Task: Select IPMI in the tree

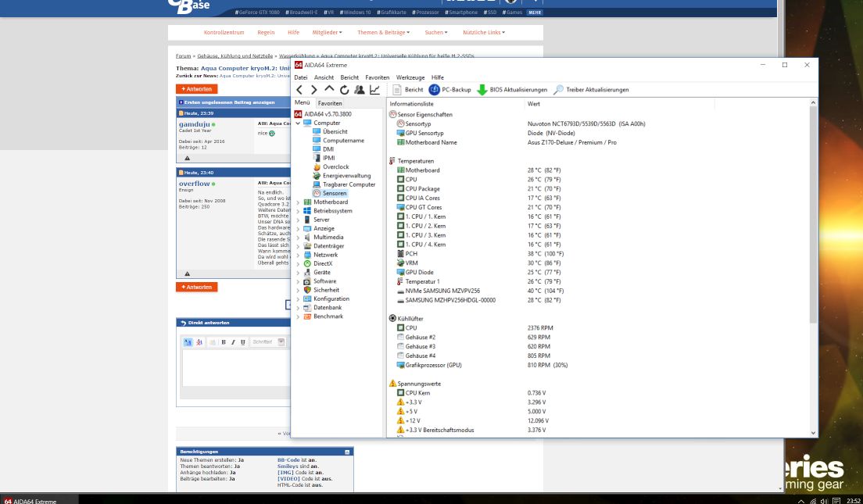Action: (x=328, y=159)
